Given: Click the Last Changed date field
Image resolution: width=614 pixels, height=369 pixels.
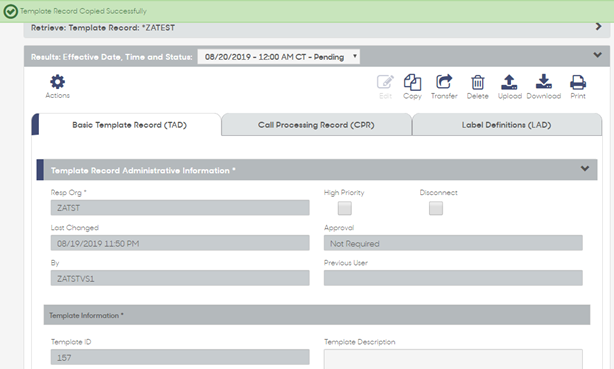Looking at the screenshot, I should click(180, 243).
